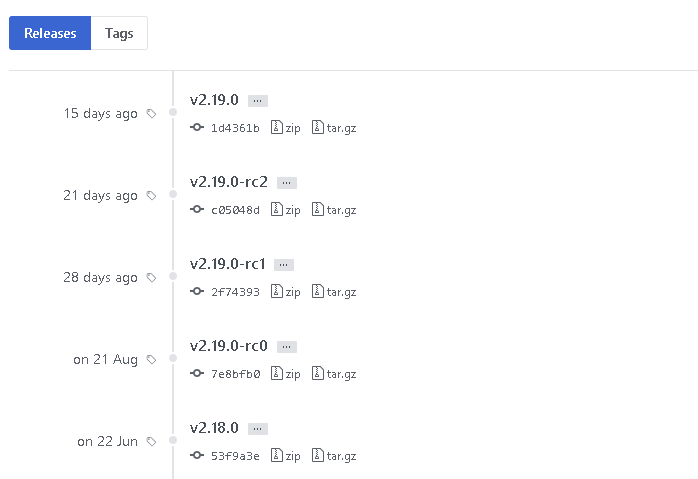Image resolution: width=698 pixels, height=479 pixels.
Task: Click the tag icon next to on 21 Aug
Action: [x=151, y=360]
